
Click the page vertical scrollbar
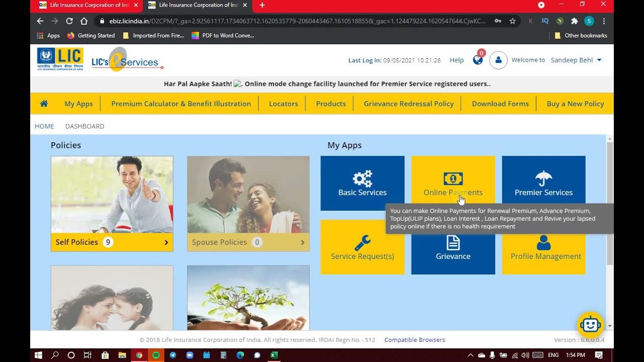point(610,203)
